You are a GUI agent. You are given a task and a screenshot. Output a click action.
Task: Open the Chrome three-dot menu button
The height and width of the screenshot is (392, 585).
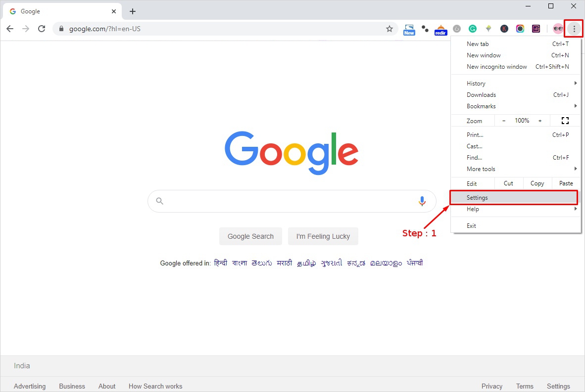(x=574, y=29)
